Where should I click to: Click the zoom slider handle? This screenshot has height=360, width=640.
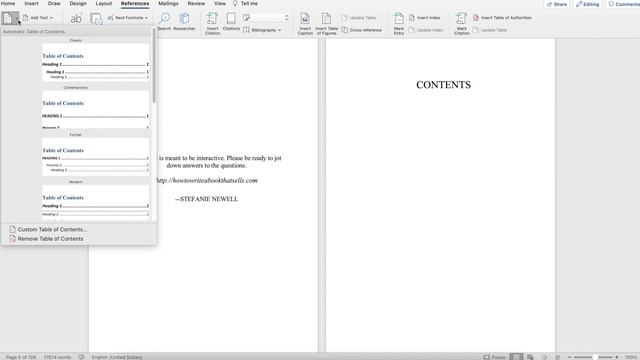[x=595, y=357]
